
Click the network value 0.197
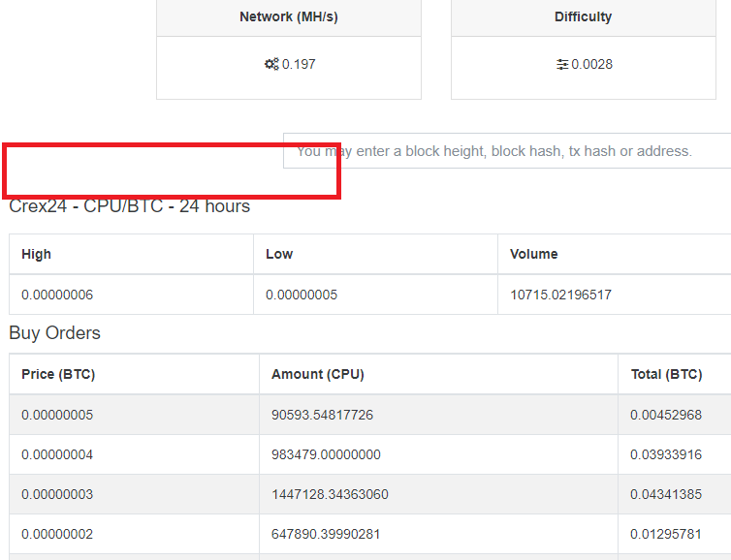point(299,64)
